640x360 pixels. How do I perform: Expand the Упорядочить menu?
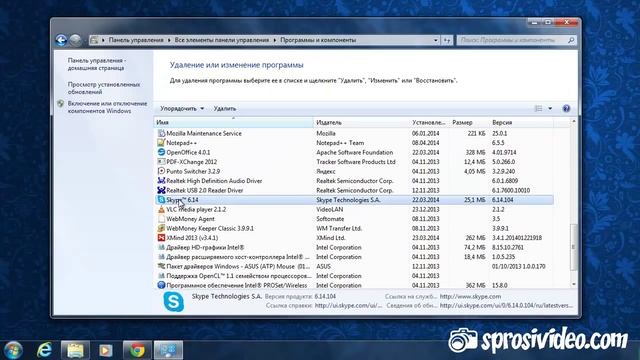[x=182, y=109]
